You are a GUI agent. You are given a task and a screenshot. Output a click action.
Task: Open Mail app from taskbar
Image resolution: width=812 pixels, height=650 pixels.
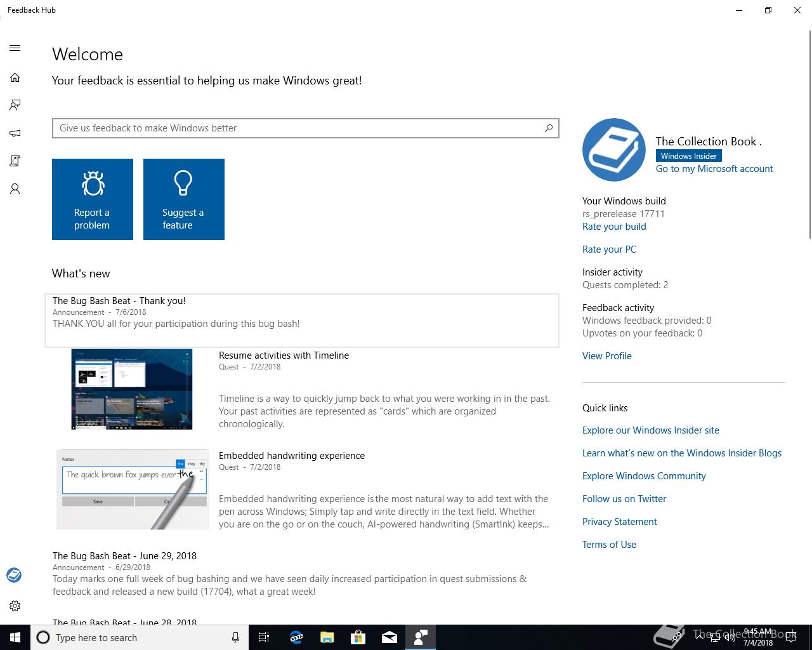(x=389, y=637)
